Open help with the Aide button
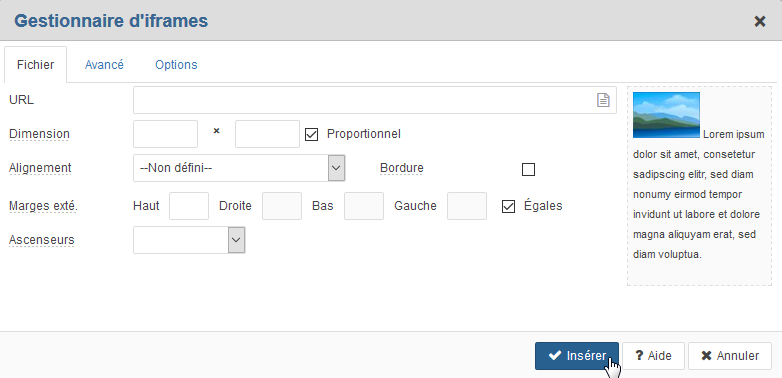The height and width of the screenshot is (378, 782). click(653, 356)
